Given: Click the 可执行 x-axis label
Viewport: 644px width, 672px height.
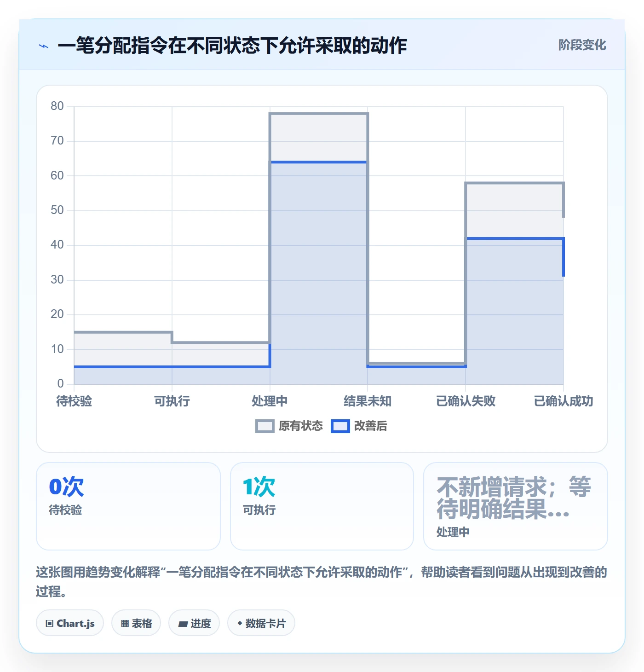Looking at the screenshot, I should (172, 401).
